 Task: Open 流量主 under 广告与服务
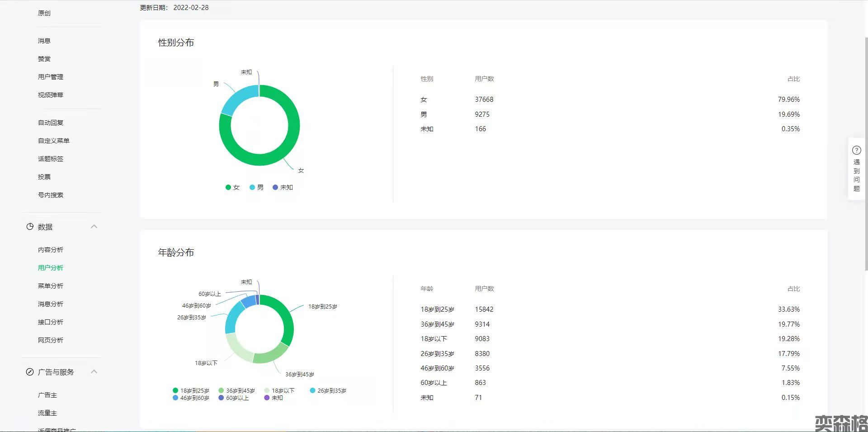click(x=47, y=413)
